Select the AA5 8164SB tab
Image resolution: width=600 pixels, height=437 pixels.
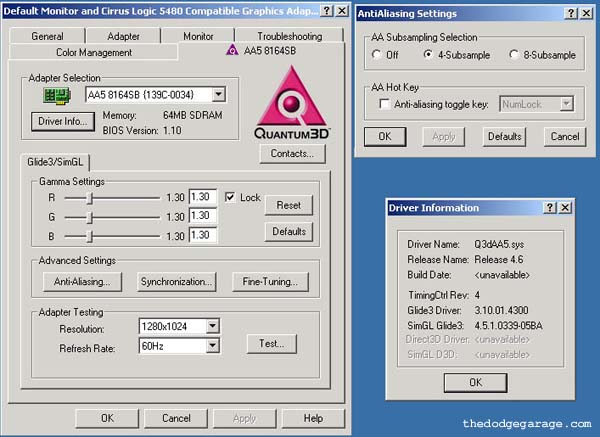point(261,51)
